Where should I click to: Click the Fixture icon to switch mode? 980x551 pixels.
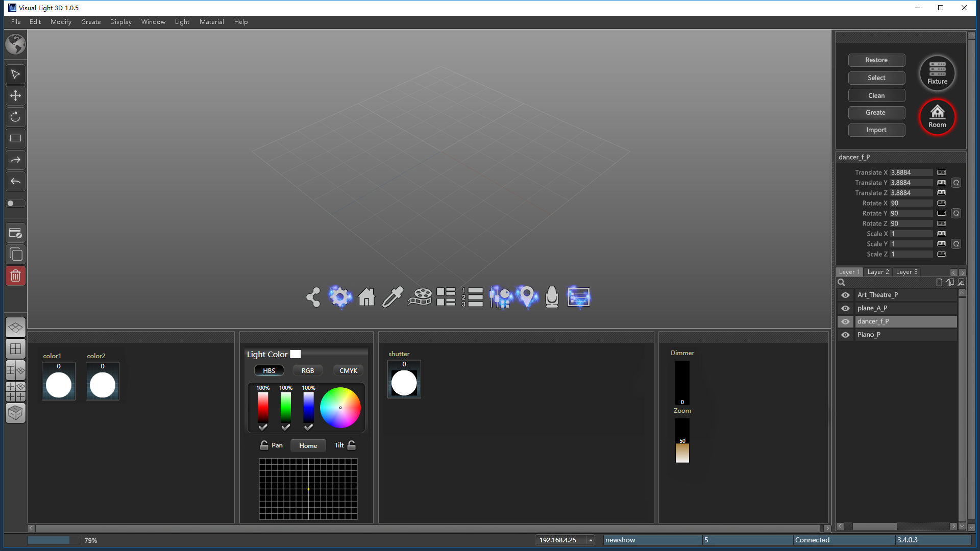point(938,72)
